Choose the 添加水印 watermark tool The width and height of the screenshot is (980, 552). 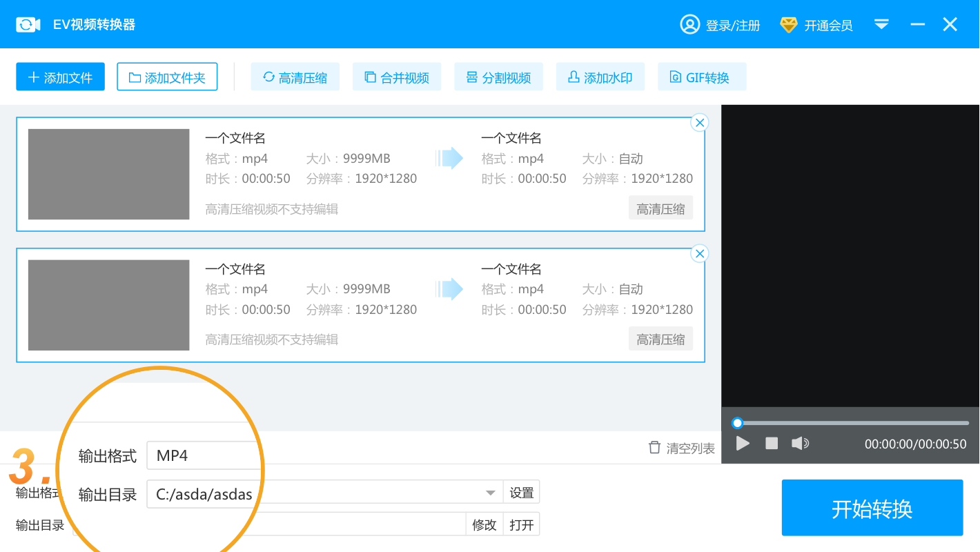point(600,77)
